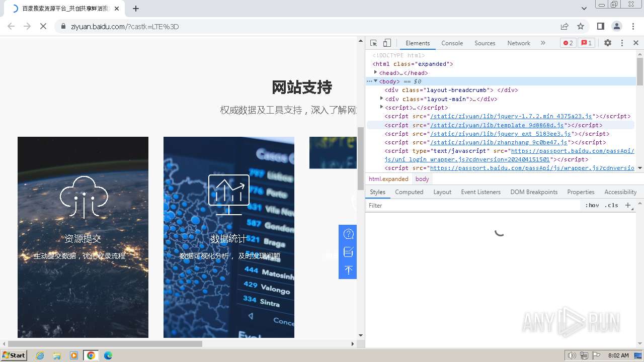
Task: Toggle the Chrome side panel icon
Action: click(601, 26)
